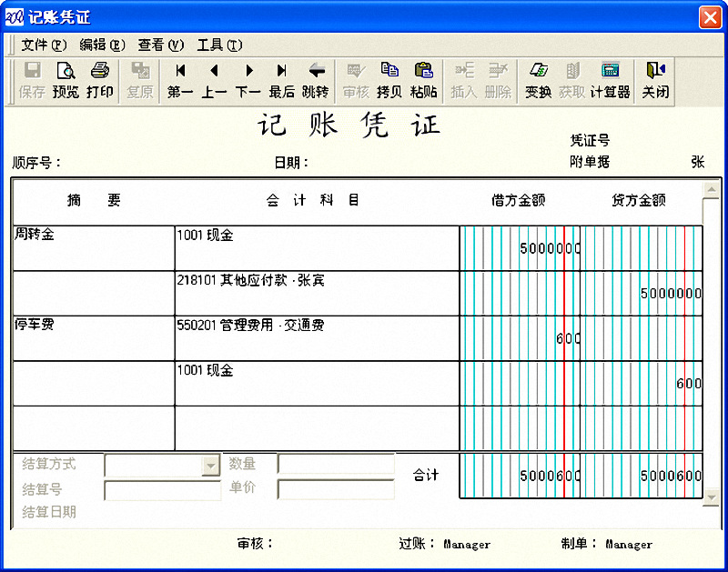This screenshot has height=572, width=728.
Task: Click the 数量 input field
Action: 336,464
